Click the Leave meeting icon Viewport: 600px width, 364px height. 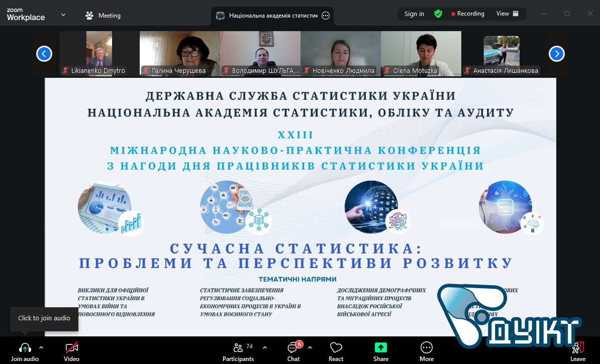click(x=578, y=348)
